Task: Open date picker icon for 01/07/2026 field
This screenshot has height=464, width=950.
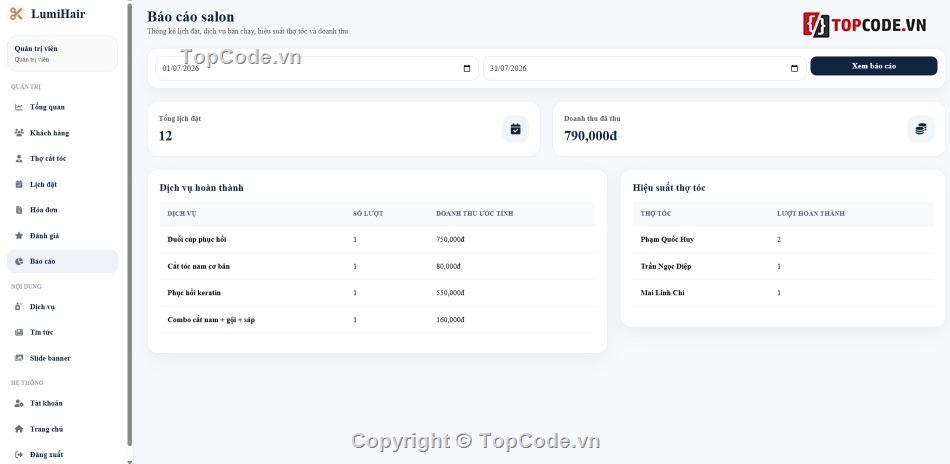Action: (x=467, y=68)
